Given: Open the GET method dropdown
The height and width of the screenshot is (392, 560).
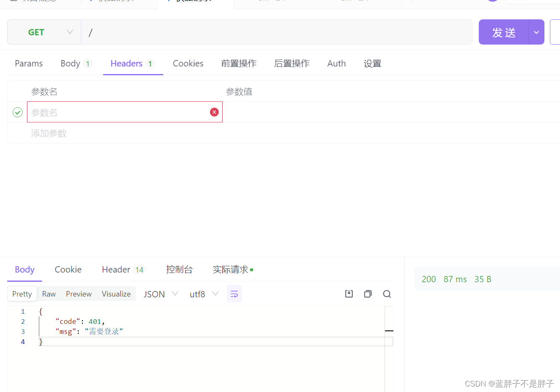Looking at the screenshot, I should coord(44,32).
